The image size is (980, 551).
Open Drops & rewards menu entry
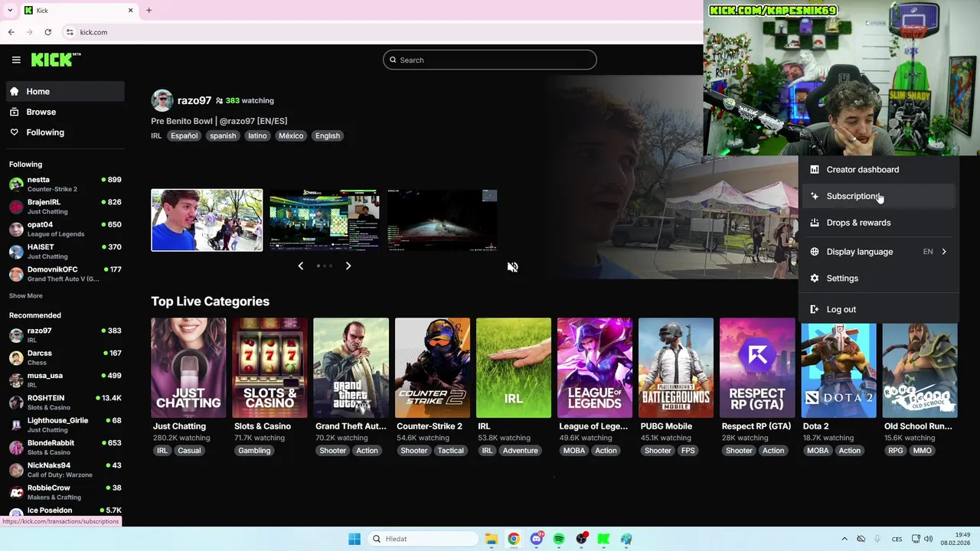(879, 223)
